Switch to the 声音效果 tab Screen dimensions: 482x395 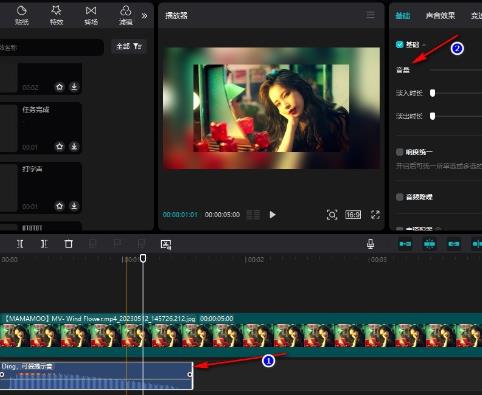440,16
